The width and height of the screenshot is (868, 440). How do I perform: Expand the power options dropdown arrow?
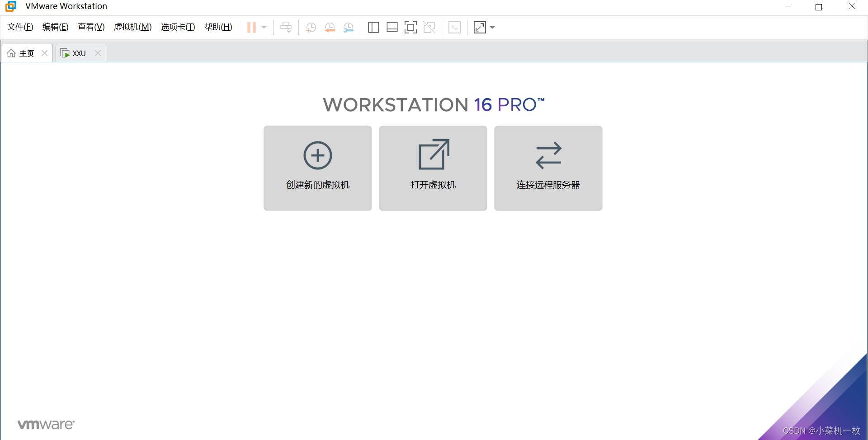pyautogui.click(x=264, y=28)
